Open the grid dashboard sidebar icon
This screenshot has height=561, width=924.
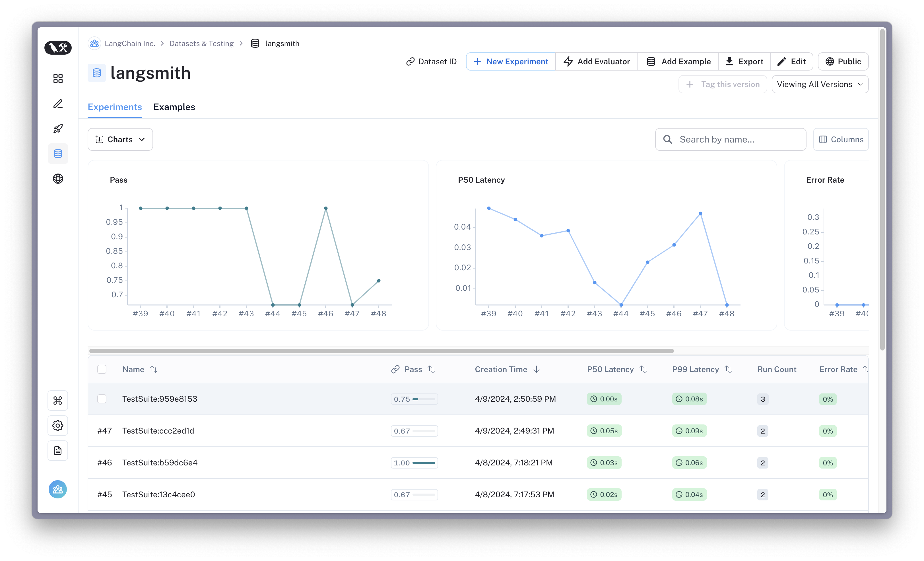(58, 79)
